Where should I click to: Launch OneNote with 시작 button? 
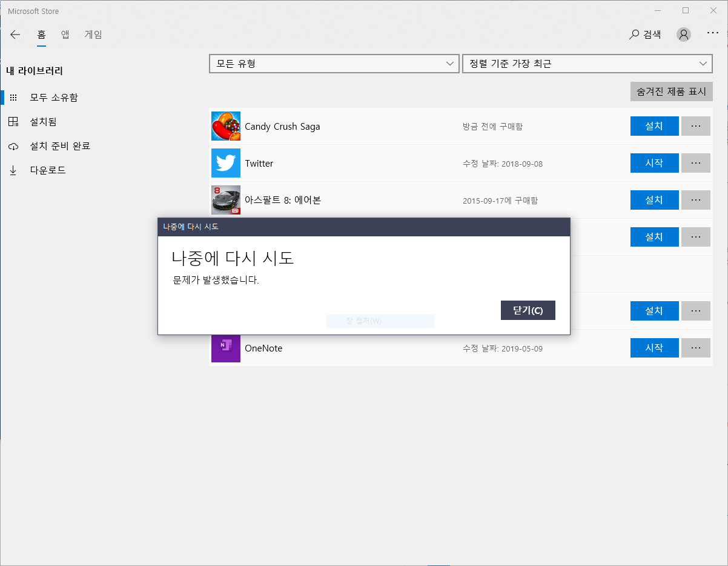click(654, 348)
